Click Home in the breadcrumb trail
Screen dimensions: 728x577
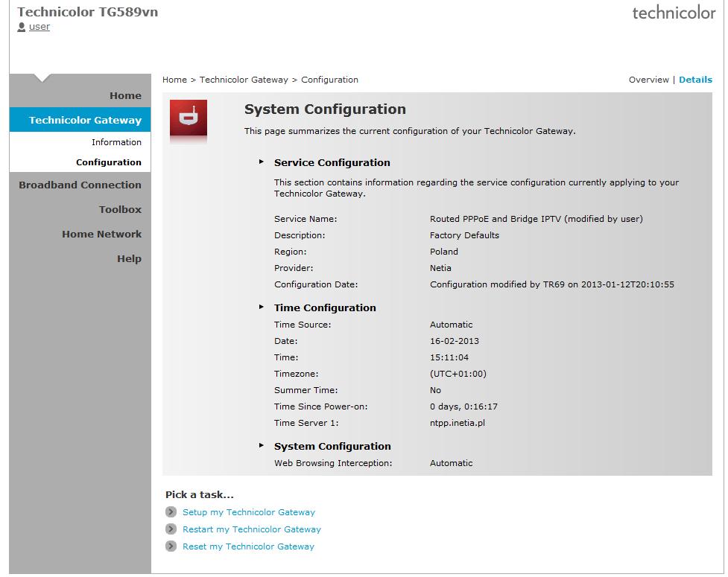tap(174, 80)
